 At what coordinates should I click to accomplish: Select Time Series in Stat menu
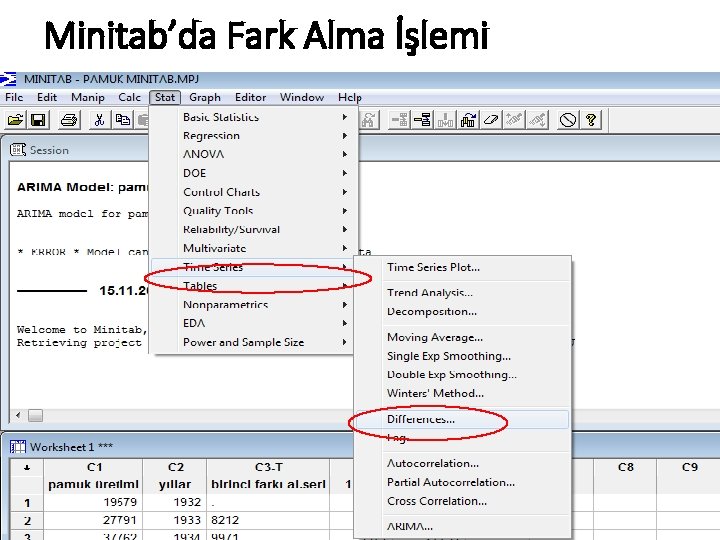click(254, 267)
